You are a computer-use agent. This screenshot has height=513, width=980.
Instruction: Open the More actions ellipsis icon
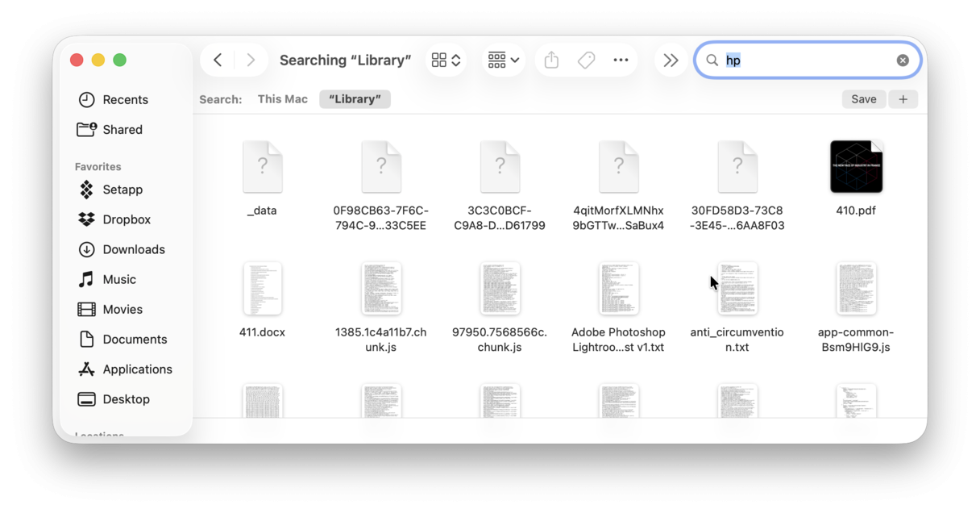pos(622,60)
